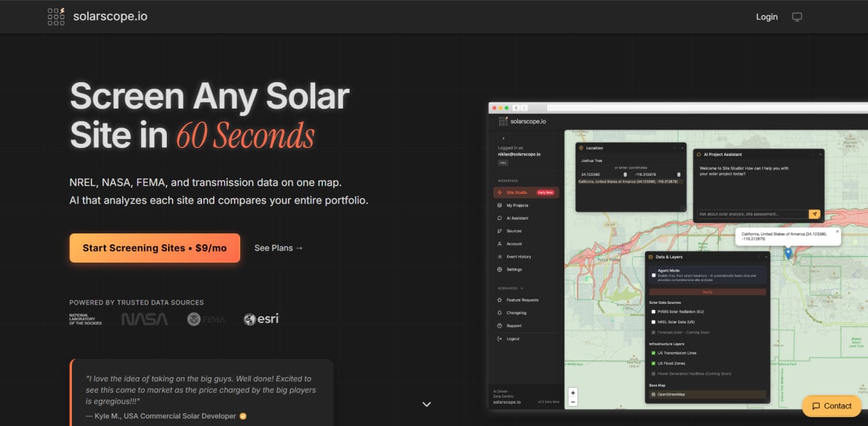Screen dimensions: 868x426
Task: Click the Early Beta badge
Action: (x=546, y=193)
